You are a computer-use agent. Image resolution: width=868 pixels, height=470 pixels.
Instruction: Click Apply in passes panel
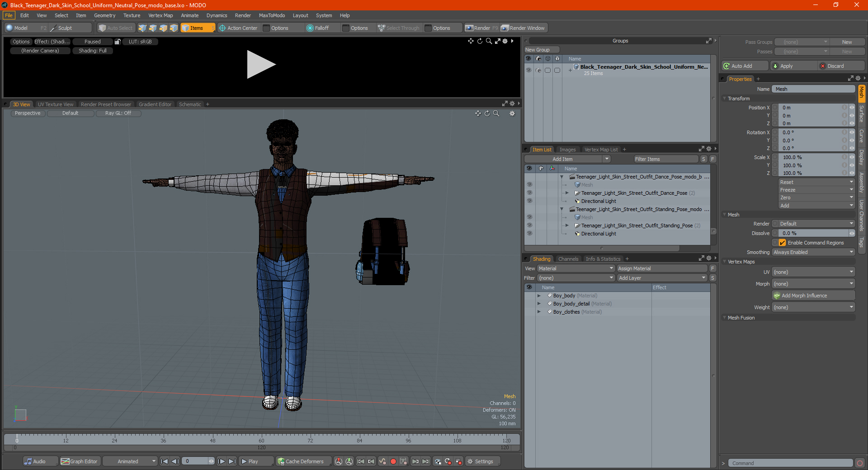point(793,66)
